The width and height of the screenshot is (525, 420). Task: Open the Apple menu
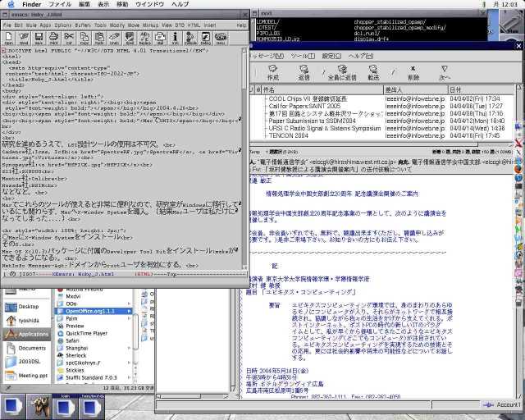pyautogui.click(x=11, y=4)
